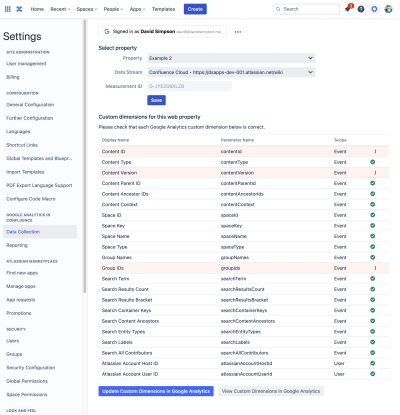Image resolution: width=400 pixels, height=415 pixels.
Task: Open Further Configuration in the sidebar
Action: 30,118
